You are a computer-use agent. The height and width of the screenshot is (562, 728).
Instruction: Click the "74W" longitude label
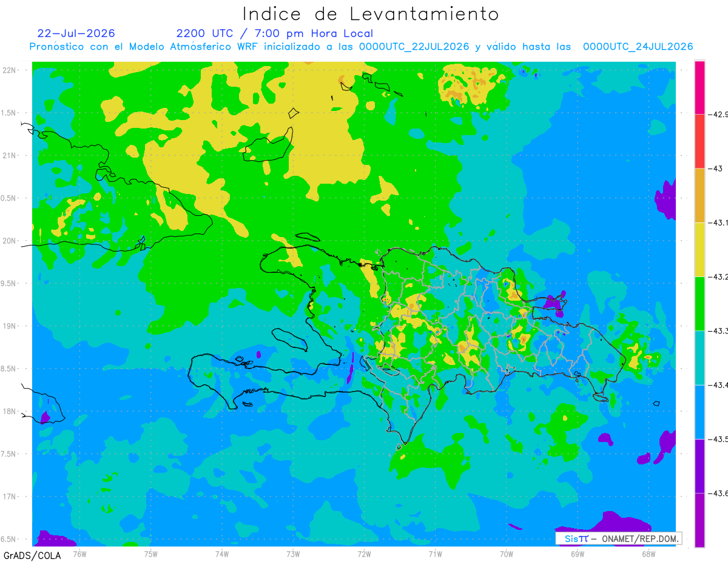pyautogui.click(x=221, y=553)
